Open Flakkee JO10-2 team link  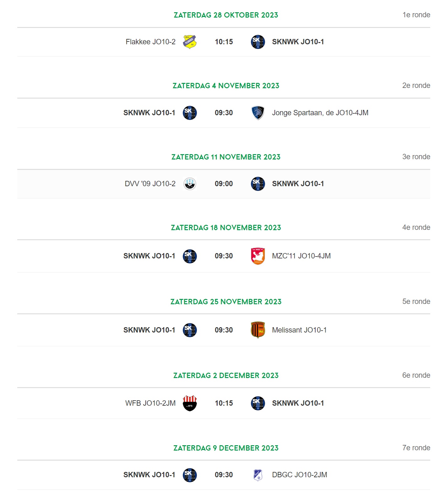pyautogui.click(x=150, y=42)
